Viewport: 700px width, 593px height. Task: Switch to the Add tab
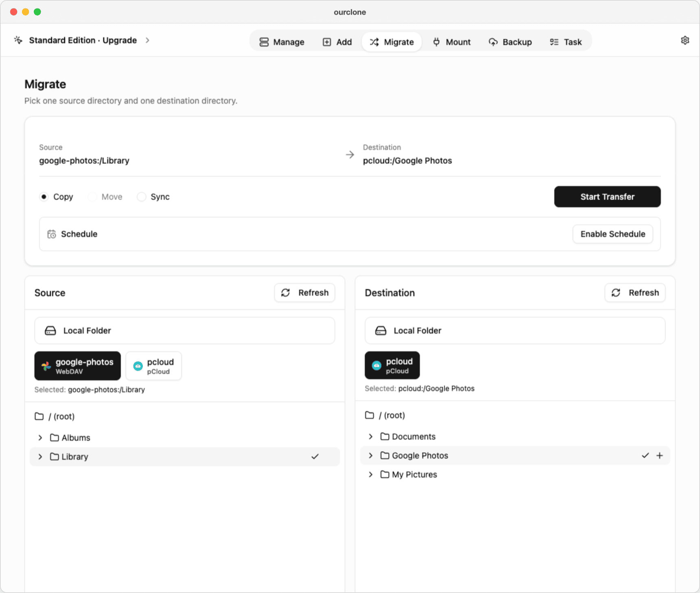point(337,42)
